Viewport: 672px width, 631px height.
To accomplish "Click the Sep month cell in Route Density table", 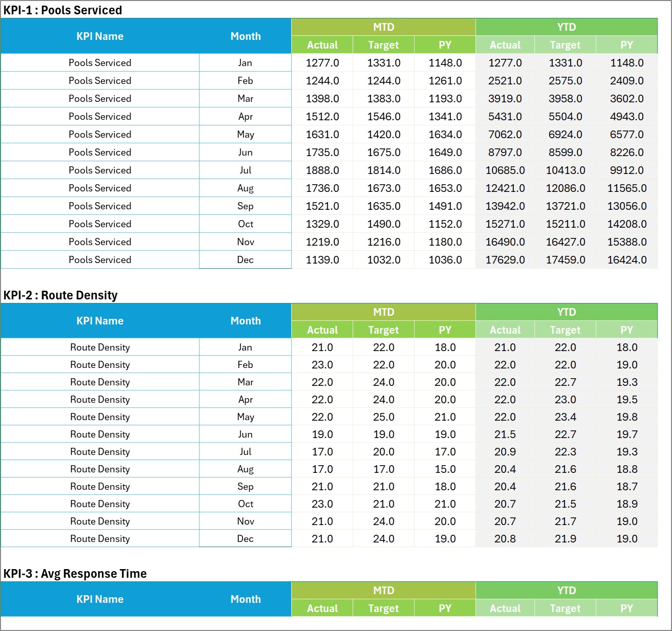I will point(246,487).
